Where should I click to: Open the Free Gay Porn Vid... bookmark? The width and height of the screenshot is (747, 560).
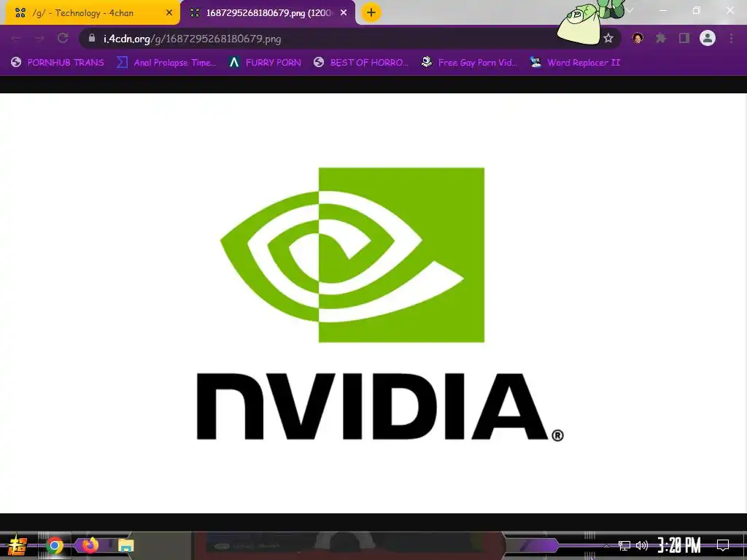[x=470, y=63]
